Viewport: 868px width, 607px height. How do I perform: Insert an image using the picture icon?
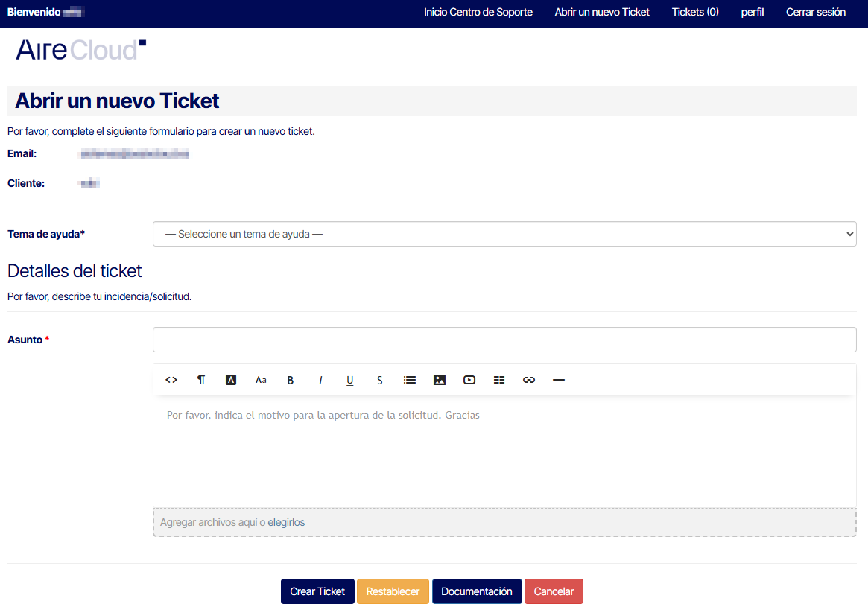[439, 380]
